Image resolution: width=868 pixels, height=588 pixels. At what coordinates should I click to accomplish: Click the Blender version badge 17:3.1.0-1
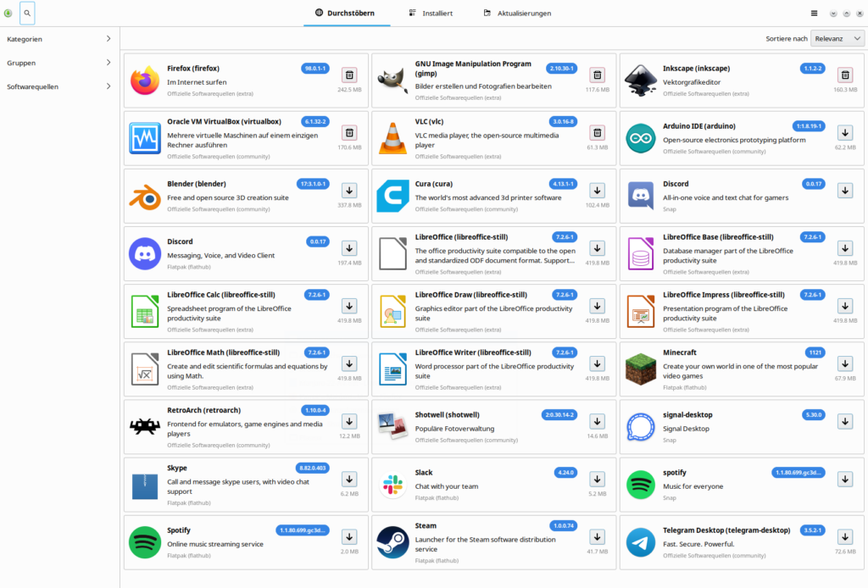[314, 184]
